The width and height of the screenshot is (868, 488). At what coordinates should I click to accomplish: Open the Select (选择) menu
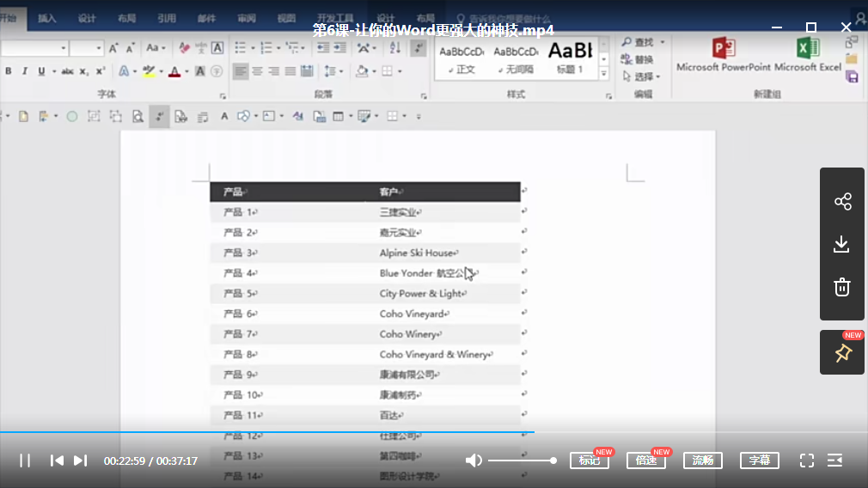641,76
